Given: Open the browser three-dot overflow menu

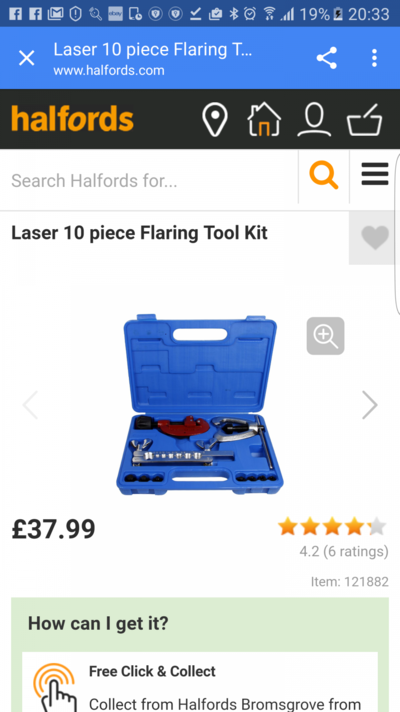Looking at the screenshot, I should click(x=374, y=58).
